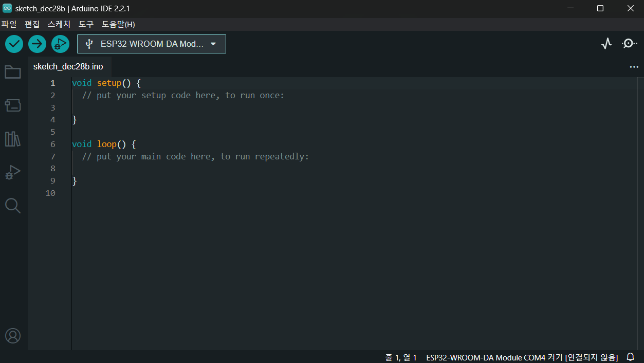Click the 줄 1, 열 1 cursor position indicator

401,357
